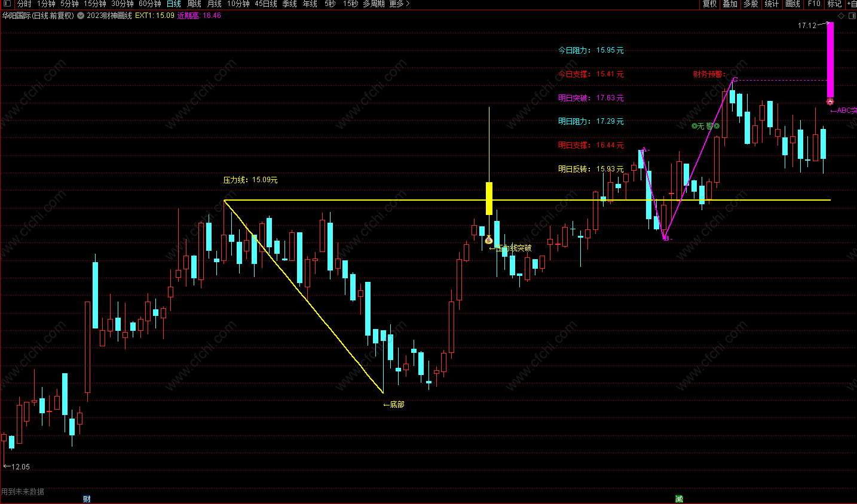The width and height of the screenshot is (857, 504).
Task: Click the 华阳国际(日线,前复权) title
Action: (x=38, y=16)
